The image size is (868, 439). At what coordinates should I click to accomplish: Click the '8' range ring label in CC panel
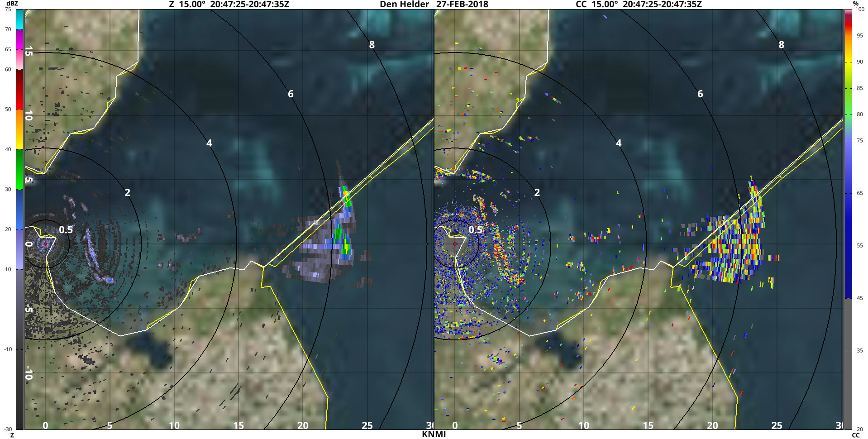tap(782, 45)
